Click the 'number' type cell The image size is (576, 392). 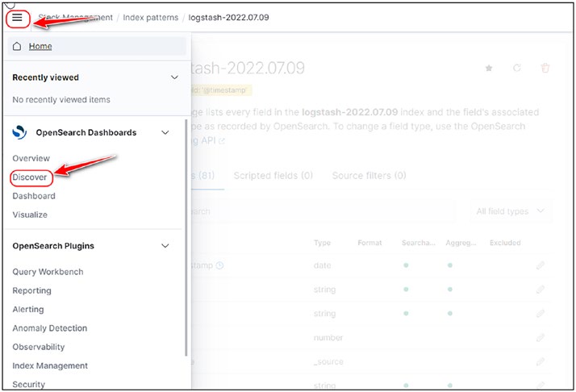pos(328,338)
